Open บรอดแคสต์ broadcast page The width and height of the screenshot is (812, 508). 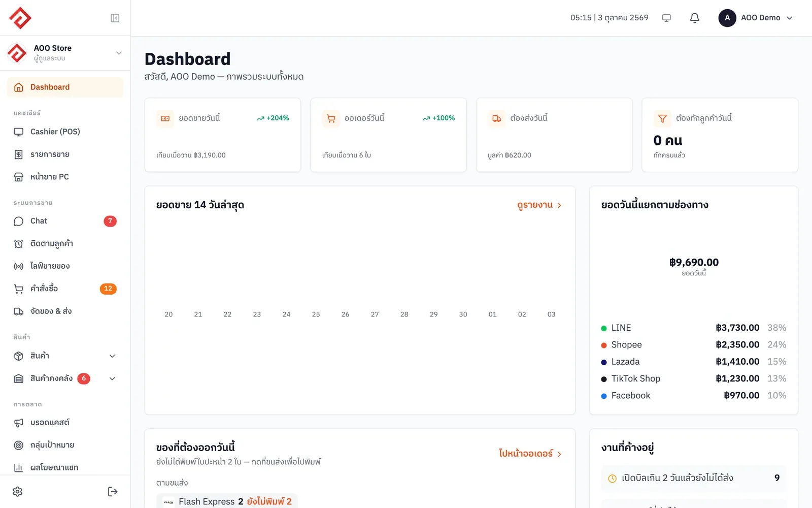[x=65, y=423]
